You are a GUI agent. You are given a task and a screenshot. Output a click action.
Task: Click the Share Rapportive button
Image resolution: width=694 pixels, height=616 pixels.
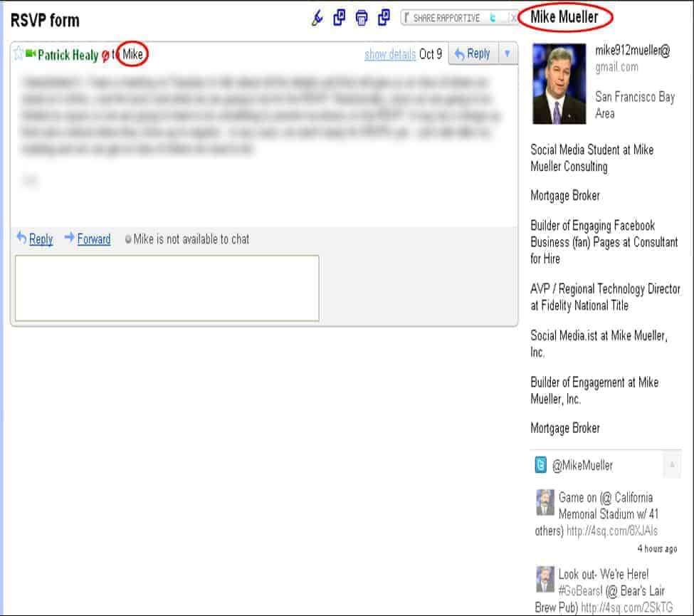pos(446,18)
